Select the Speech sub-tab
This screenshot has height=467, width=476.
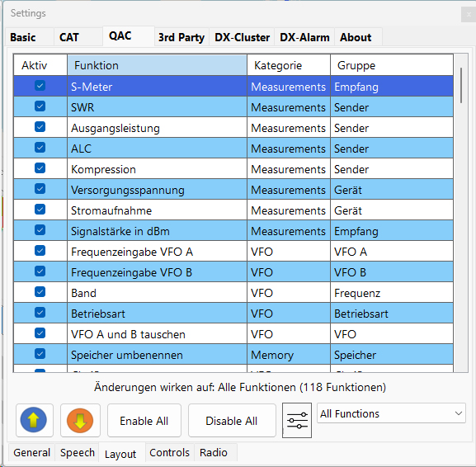pos(78,453)
